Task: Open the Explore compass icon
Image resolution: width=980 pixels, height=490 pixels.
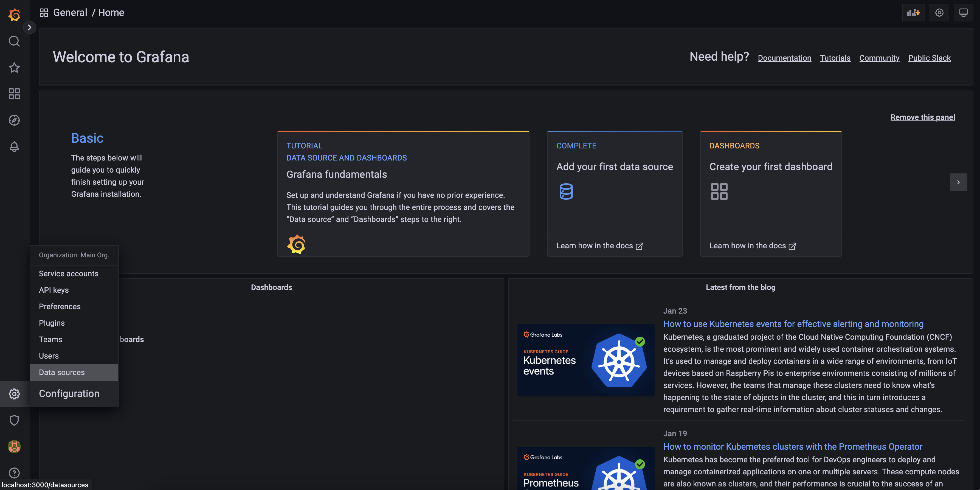Action: pyautogui.click(x=15, y=120)
